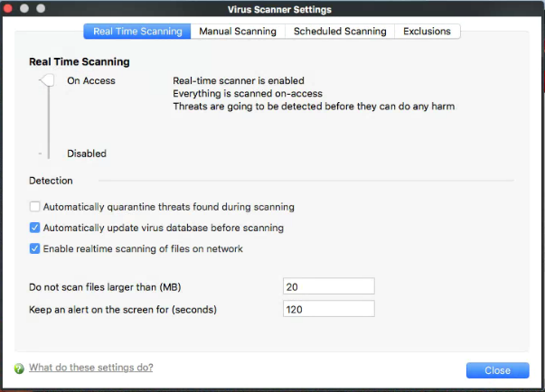This screenshot has width=545, height=392.
Task: Open the 'What do these settings do?' link
Action: coord(91,368)
